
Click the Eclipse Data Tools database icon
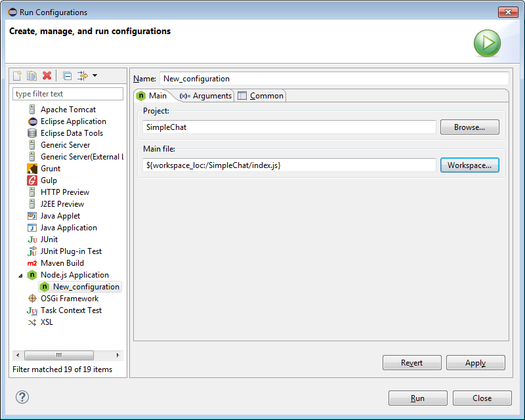tap(32, 133)
